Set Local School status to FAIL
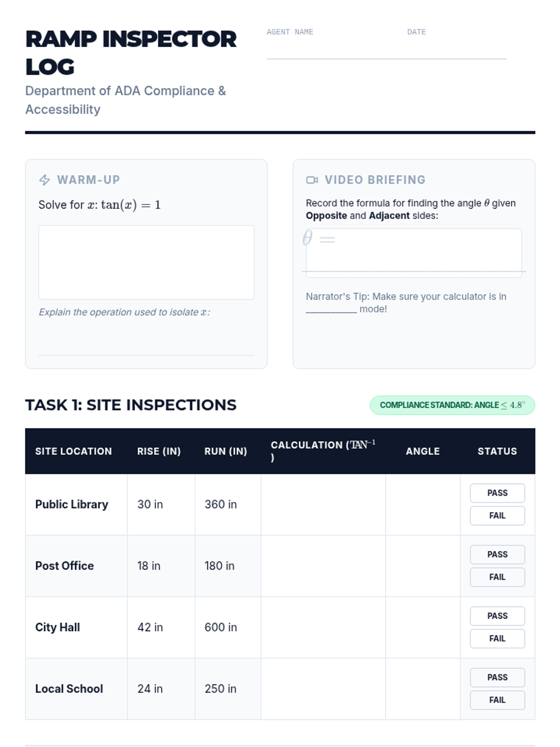This screenshot has height=747, width=560. (497, 700)
